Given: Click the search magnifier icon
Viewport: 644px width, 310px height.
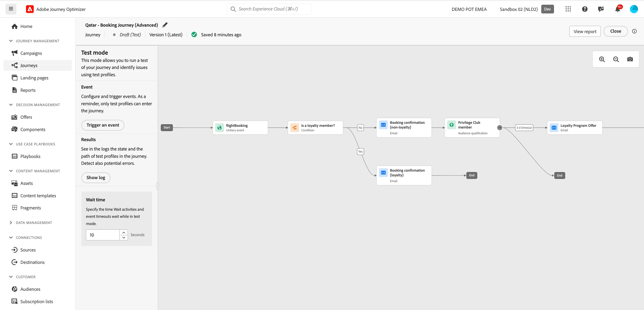Looking at the screenshot, I should (233, 9).
